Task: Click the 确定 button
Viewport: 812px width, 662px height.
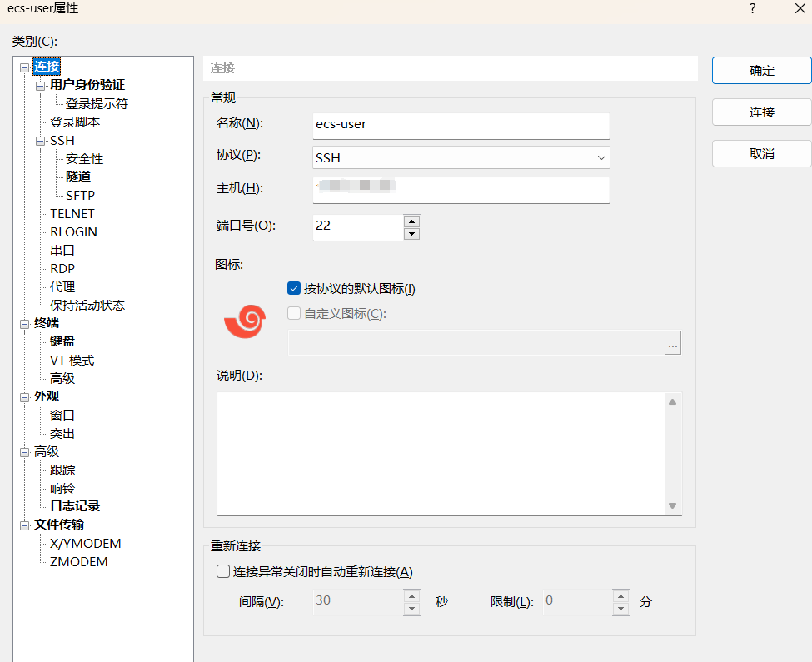Action: (x=762, y=71)
